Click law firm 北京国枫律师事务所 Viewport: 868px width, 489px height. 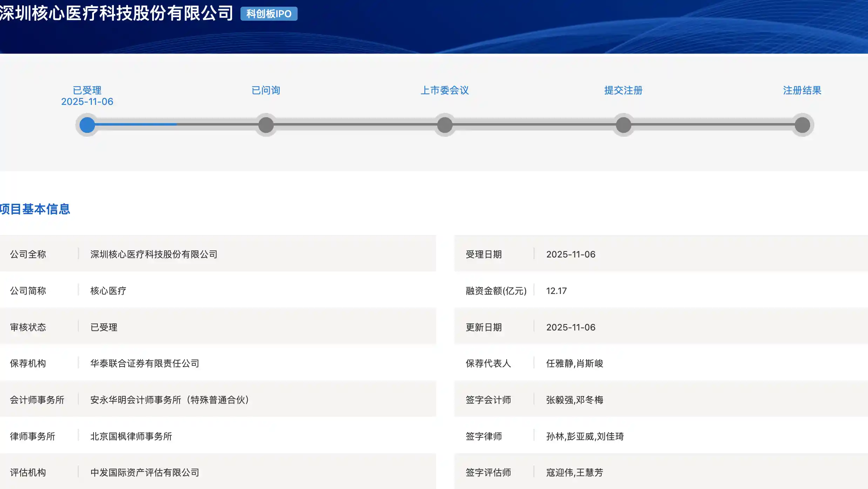tap(130, 436)
